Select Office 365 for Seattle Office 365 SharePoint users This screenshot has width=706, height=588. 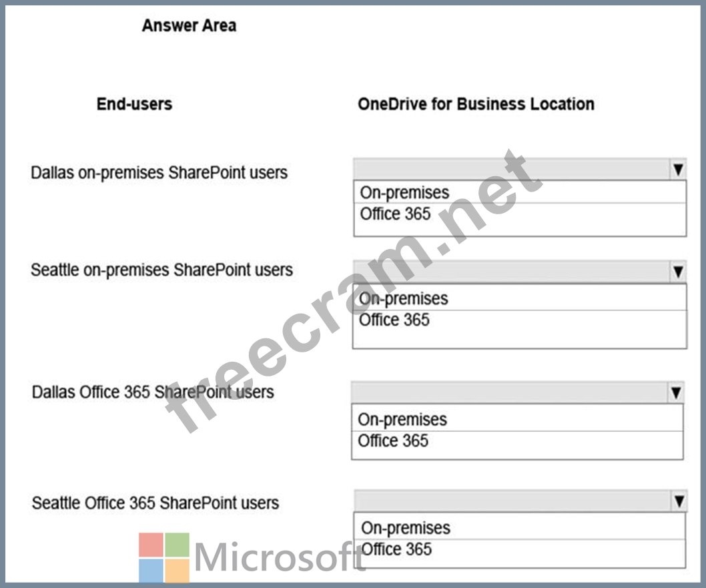click(520, 549)
